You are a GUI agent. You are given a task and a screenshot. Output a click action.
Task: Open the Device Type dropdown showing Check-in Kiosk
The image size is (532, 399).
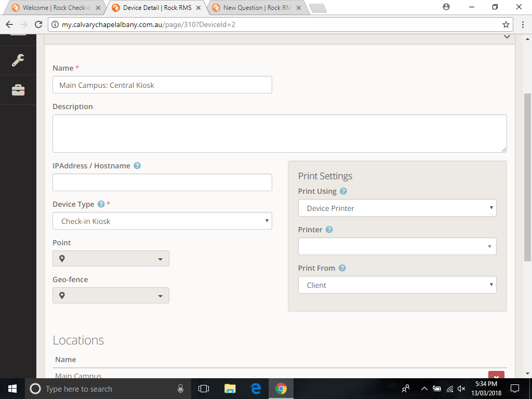162,221
